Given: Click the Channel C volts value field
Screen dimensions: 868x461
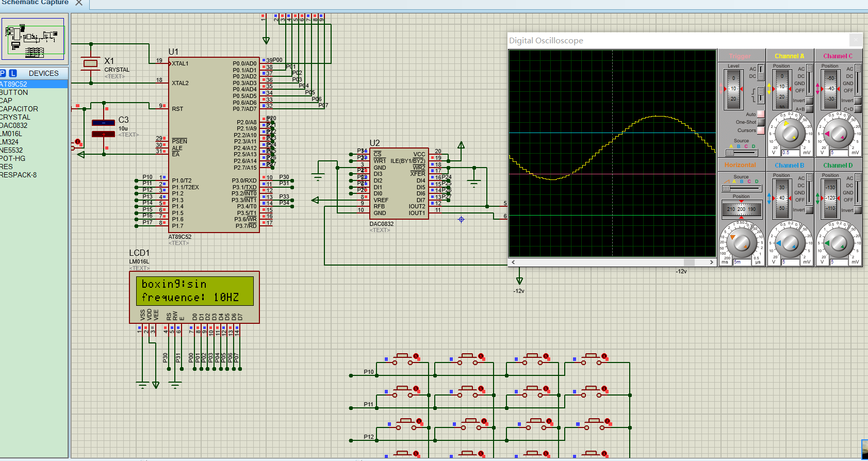Looking at the screenshot, I should tap(840, 153).
